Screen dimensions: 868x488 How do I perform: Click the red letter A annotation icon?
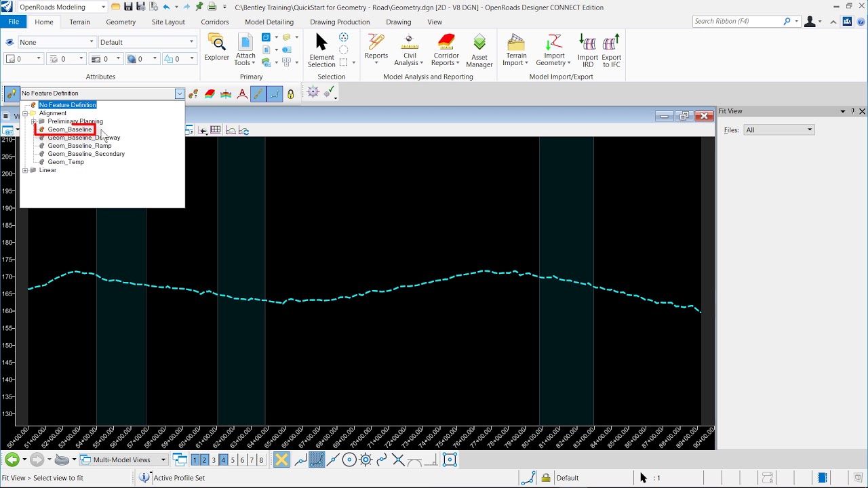(x=242, y=94)
